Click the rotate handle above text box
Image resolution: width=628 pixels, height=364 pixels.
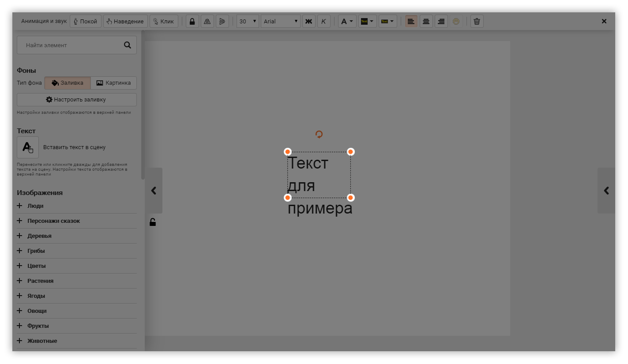click(x=319, y=134)
